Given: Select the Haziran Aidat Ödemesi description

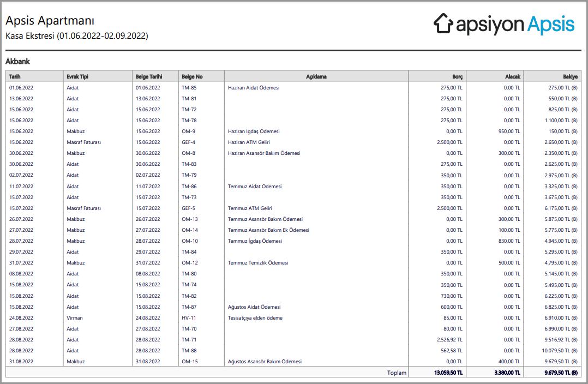Looking at the screenshot, I should tap(254, 88).
